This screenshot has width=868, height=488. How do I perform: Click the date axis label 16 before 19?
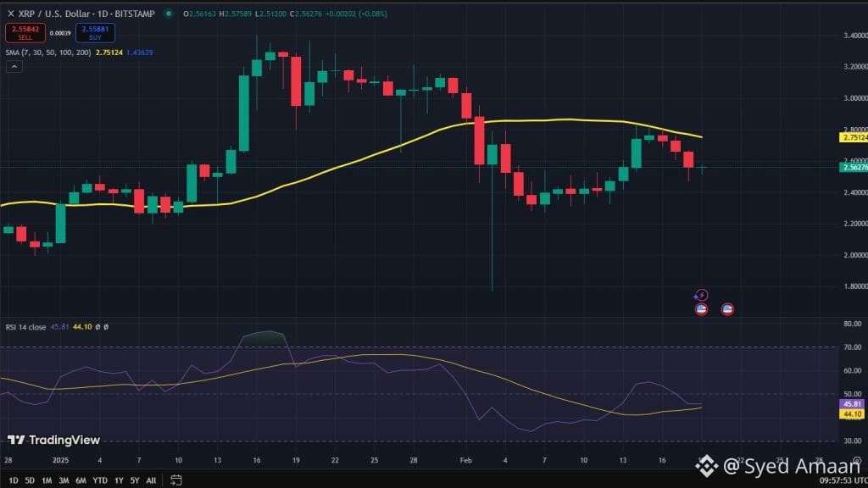tap(256, 460)
